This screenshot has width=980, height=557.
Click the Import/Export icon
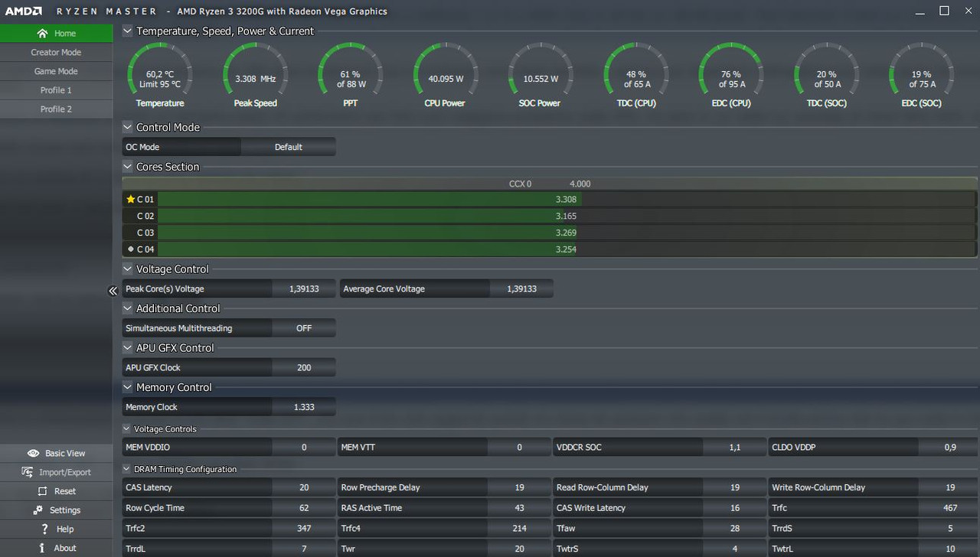tap(27, 472)
